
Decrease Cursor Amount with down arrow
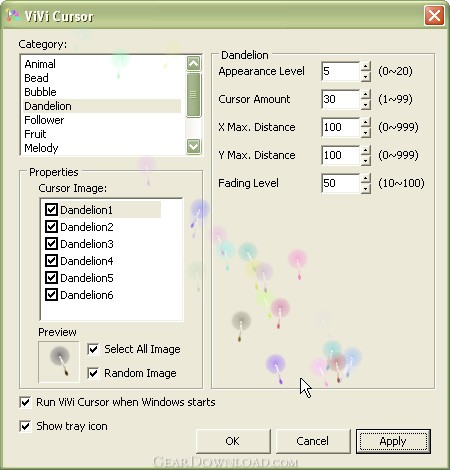coord(366,104)
